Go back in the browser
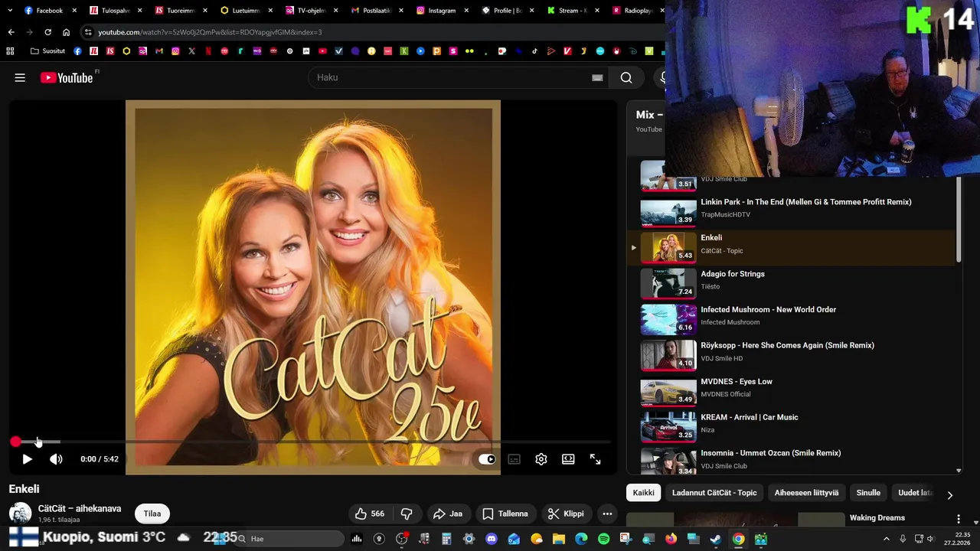Viewport: 980px width, 551px height. tap(11, 32)
